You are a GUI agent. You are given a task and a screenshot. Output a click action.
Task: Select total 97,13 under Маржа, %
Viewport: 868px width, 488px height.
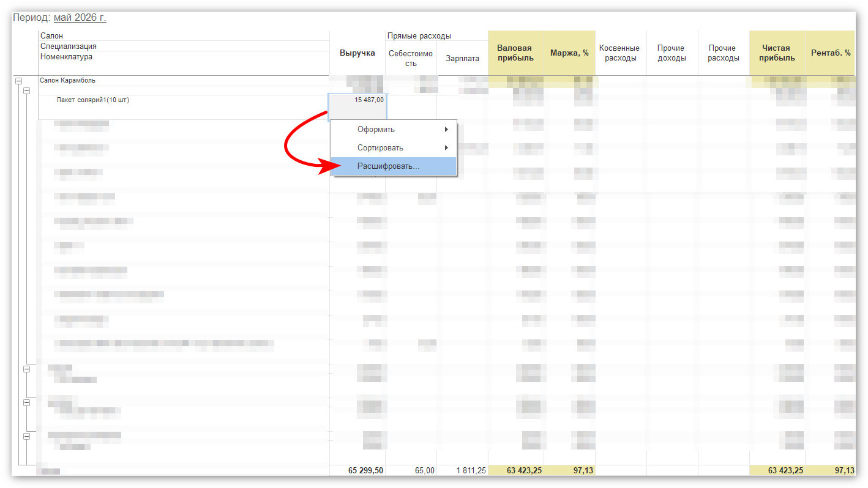click(x=583, y=471)
